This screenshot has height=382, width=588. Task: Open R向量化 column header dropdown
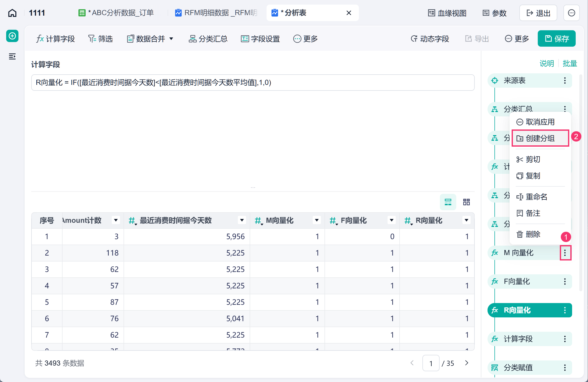coord(467,220)
